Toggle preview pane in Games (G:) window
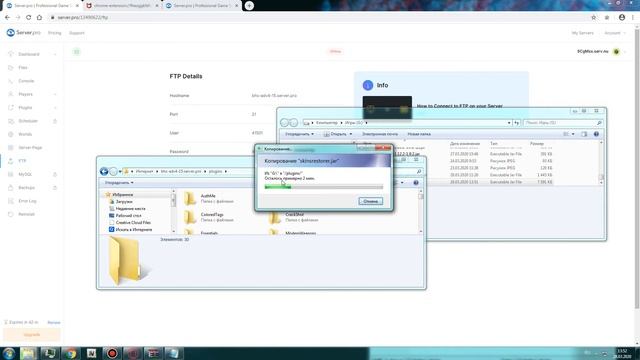Image resolution: width=640 pixels, height=360 pixels. click(x=584, y=134)
